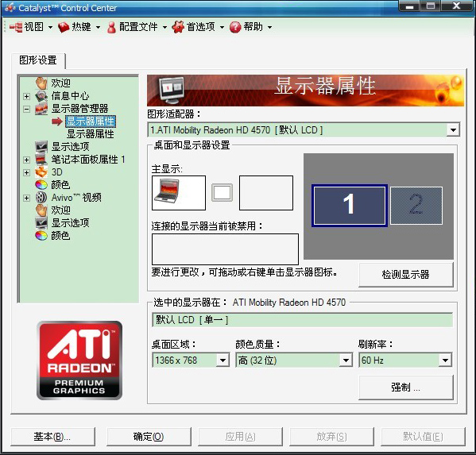
Task: Click the help question mark icon
Action: (x=235, y=27)
